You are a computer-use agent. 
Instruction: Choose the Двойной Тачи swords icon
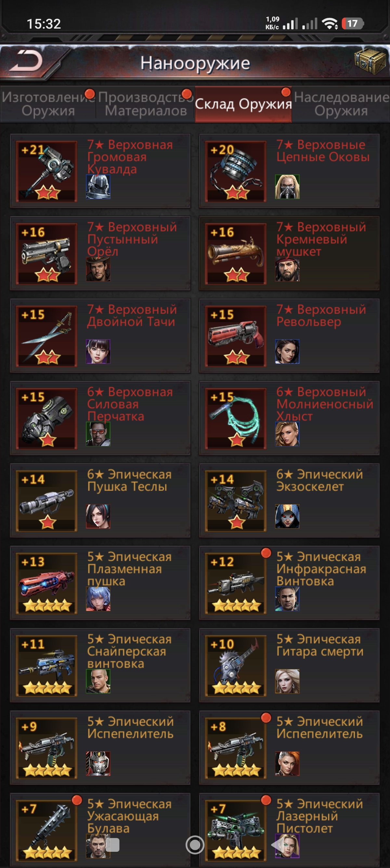pos(47,336)
